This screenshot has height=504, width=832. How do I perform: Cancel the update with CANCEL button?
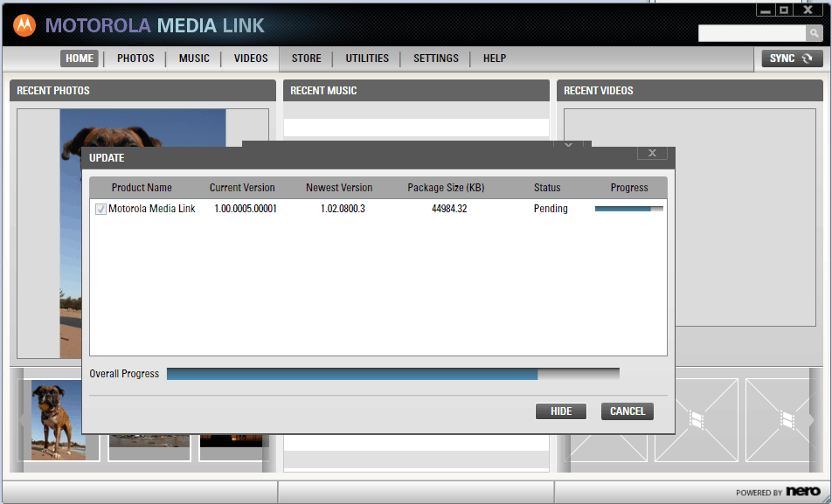click(627, 411)
